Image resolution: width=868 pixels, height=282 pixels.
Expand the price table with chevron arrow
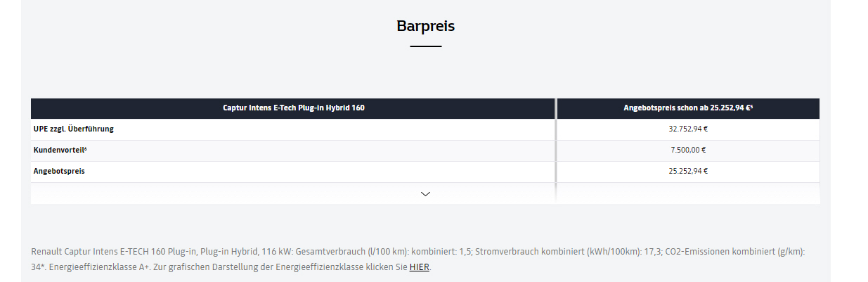pyautogui.click(x=425, y=193)
